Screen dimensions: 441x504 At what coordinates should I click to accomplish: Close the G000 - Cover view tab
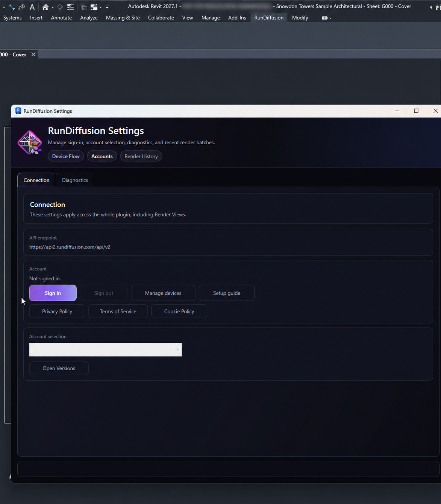tap(33, 54)
